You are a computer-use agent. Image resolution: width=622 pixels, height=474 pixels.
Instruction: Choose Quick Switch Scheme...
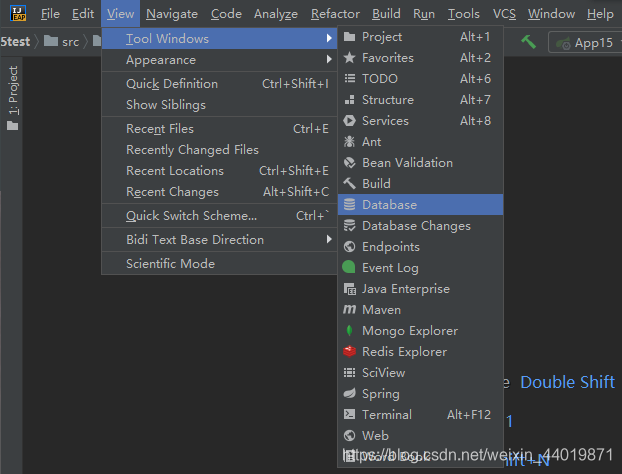(x=219, y=215)
